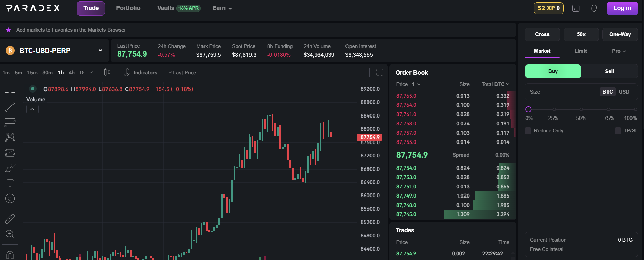The image size is (644, 260).
Task: Open the Indicators label
Action: click(145, 73)
